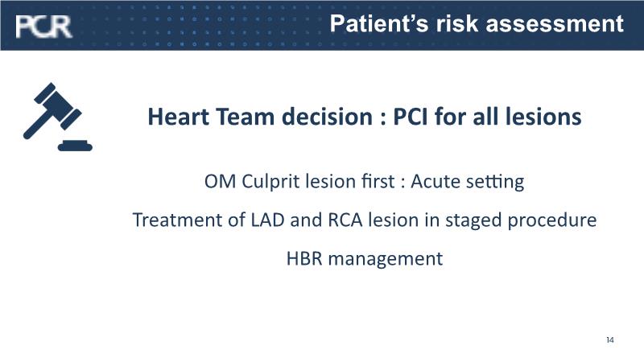Click the dotted pattern in the header banner
Viewport: 644px width, 362px height.
pos(201,24)
